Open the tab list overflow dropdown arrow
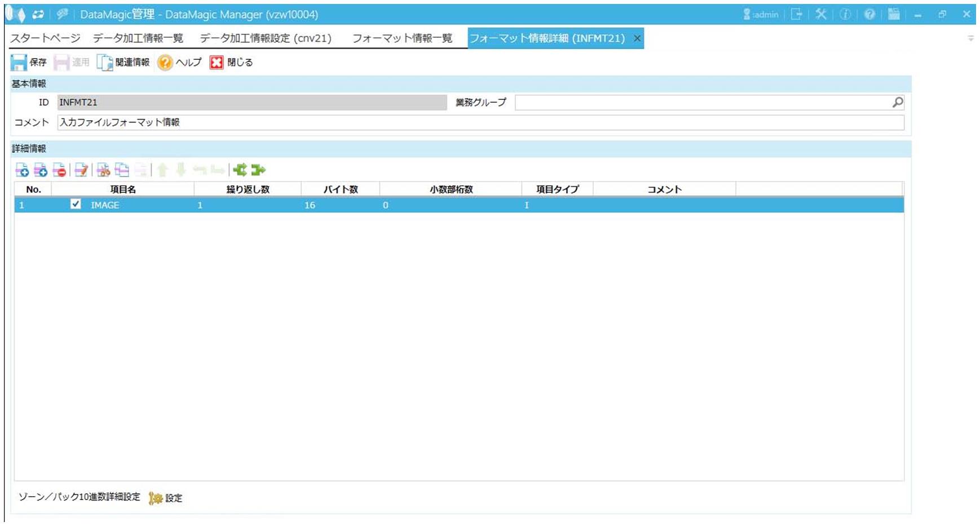The width and height of the screenshot is (980, 526). click(x=970, y=38)
